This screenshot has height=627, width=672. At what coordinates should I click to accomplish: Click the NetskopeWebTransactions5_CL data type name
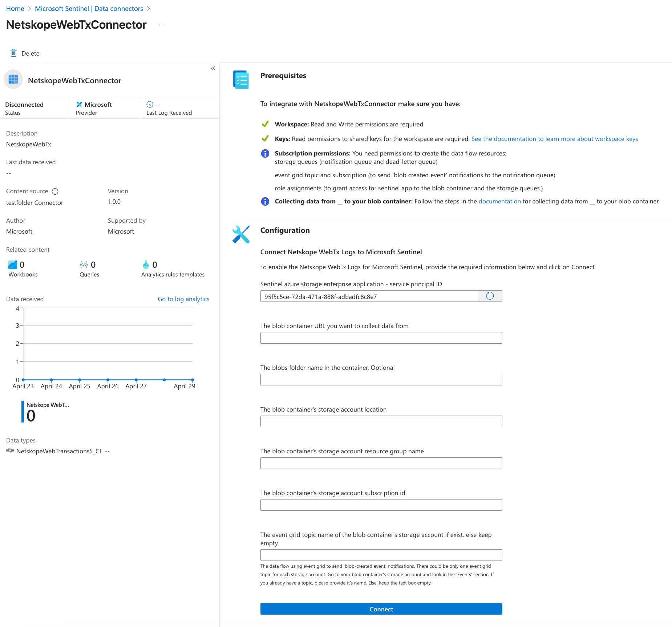click(59, 451)
